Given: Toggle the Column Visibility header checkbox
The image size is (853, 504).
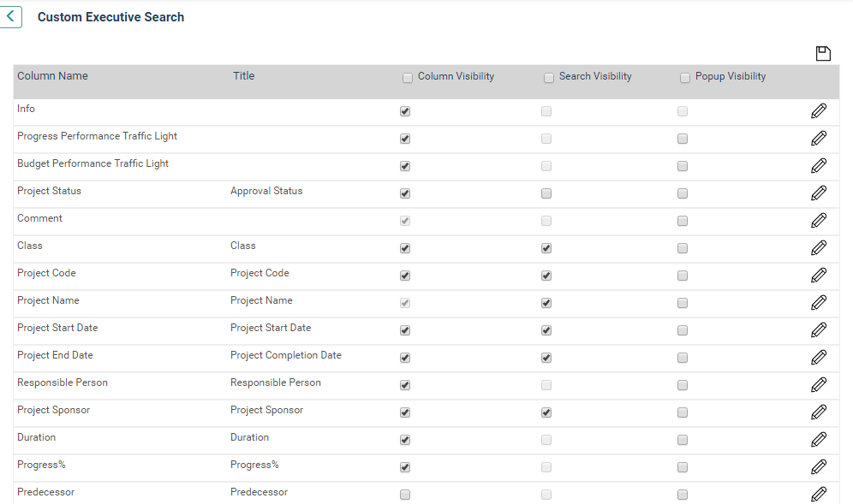Looking at the screenshot, I should pos(408,78).
